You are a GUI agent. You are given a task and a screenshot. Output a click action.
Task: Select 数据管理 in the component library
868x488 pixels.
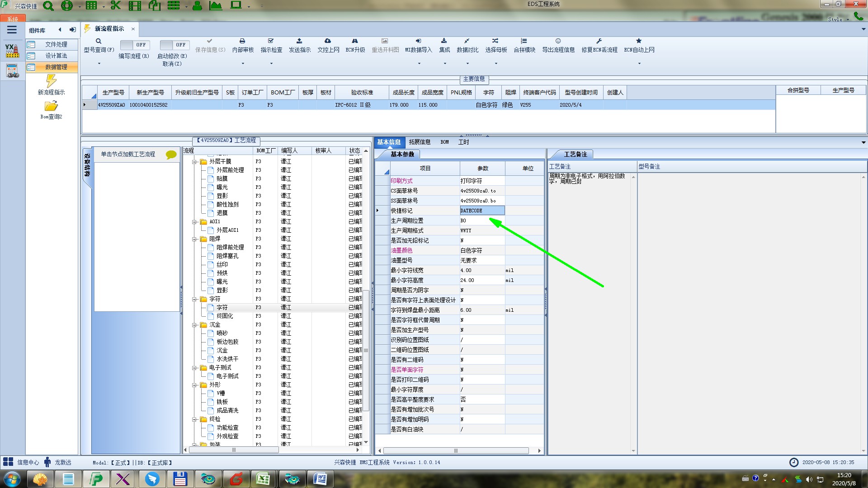coord(56,67)
